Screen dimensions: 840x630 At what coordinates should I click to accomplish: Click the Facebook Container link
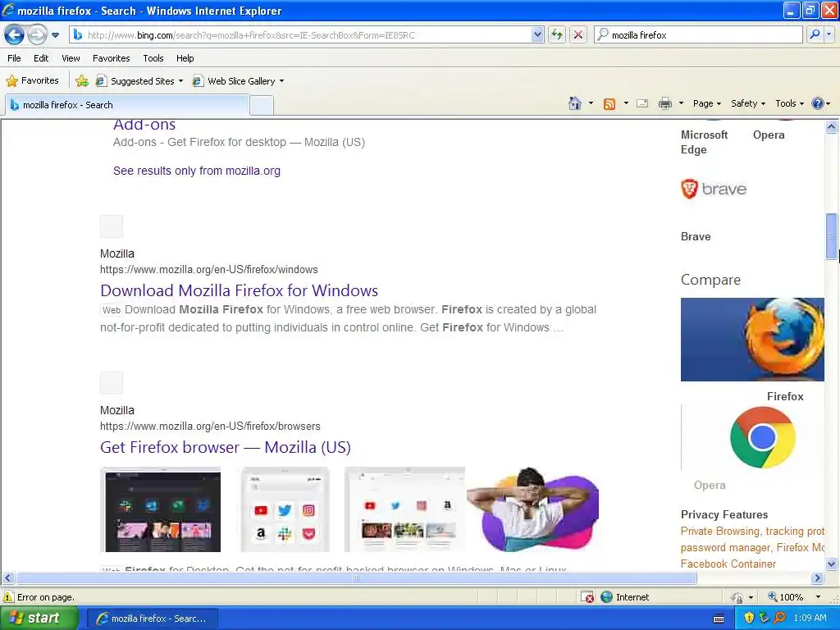click(728, 564)
